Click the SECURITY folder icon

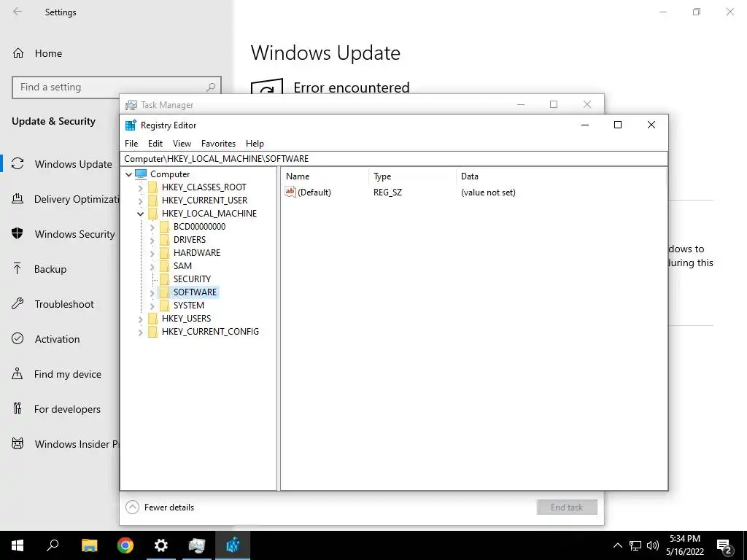(x=164, y=279)
